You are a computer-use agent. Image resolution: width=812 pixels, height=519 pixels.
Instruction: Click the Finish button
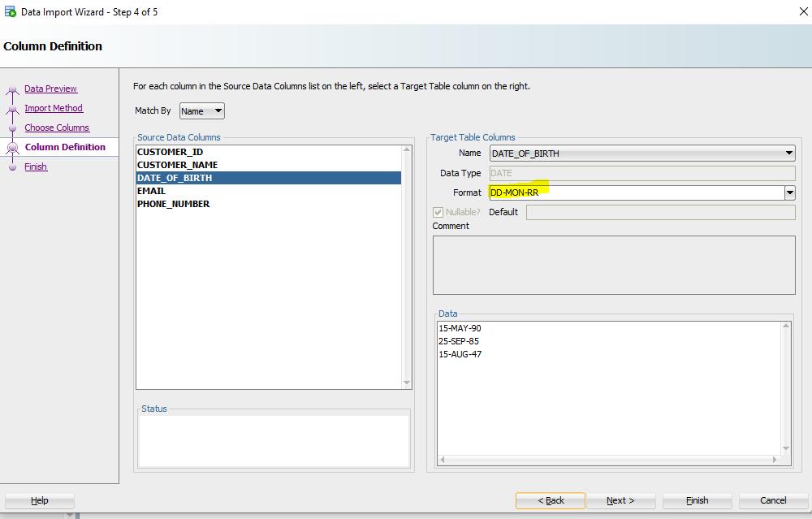pos(697,500)
